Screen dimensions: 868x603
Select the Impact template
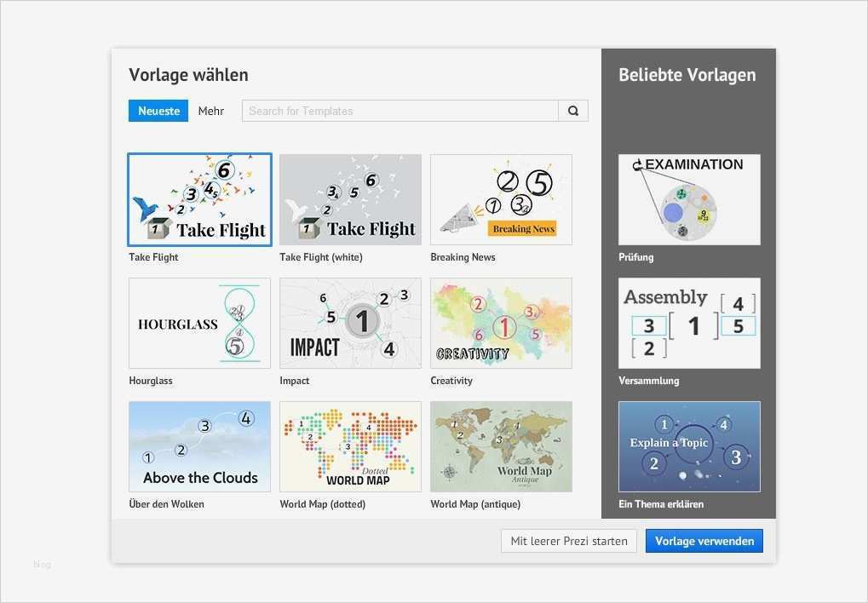tap(349, 322)
